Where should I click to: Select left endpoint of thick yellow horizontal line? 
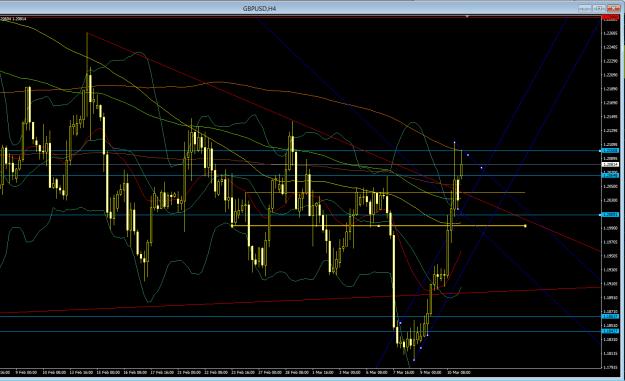(232, 226)
